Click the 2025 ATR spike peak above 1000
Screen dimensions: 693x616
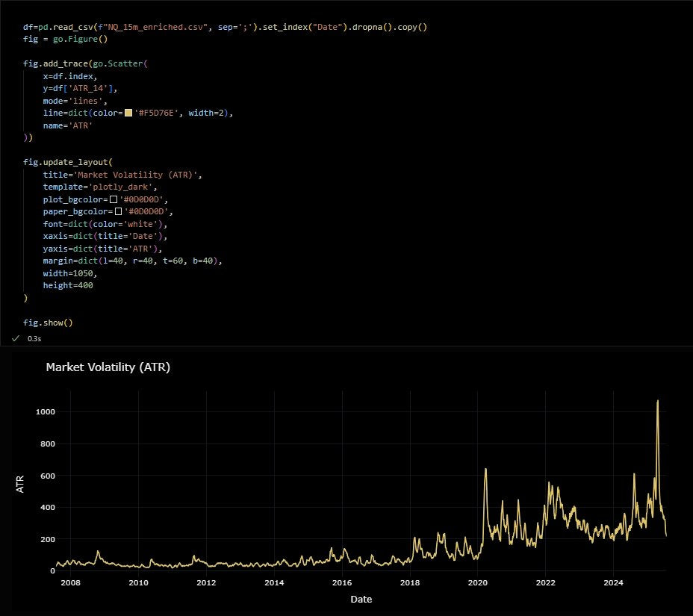[x=658, y=401]
